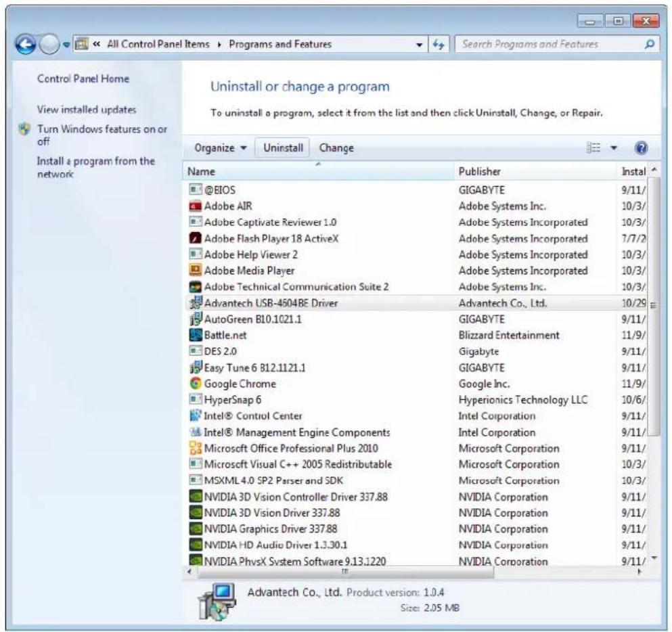Viewport: 672px width, 632px height.
Task: Click Blizzard Entertainment publisher cell
Action: pos(509,335)
